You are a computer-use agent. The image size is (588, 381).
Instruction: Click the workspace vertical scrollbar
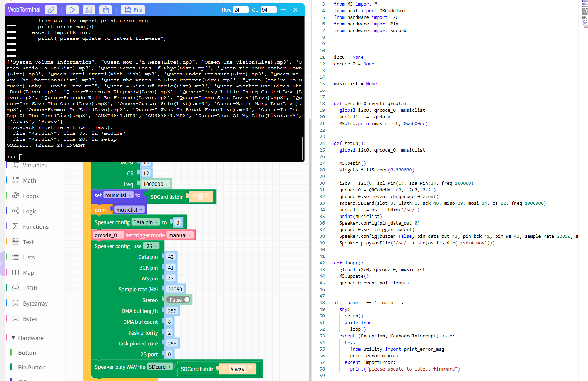pos(310,250)
